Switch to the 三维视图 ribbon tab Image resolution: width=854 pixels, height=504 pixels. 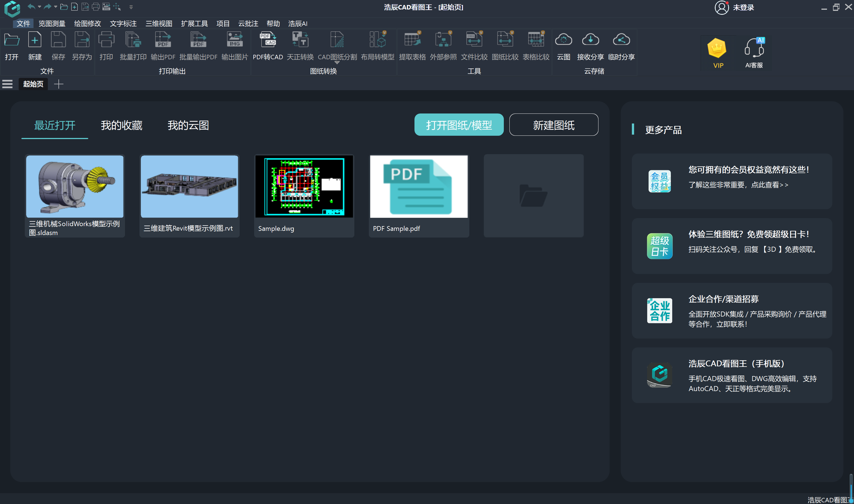coord(159,23)
